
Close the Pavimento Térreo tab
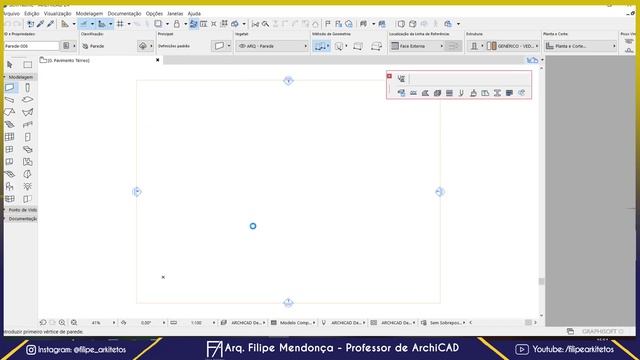click(158, 60)
